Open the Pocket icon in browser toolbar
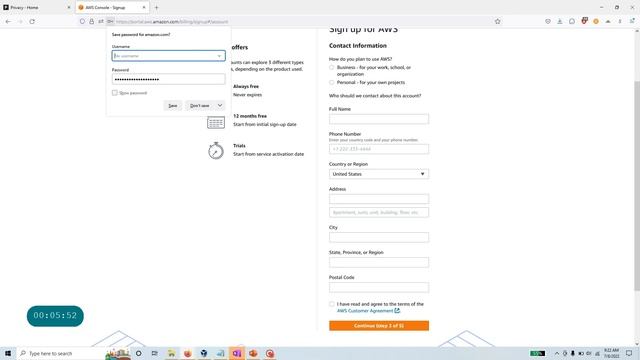Image resolution: width=640 pixels, height=360 pixels. [x=548, y=22]
